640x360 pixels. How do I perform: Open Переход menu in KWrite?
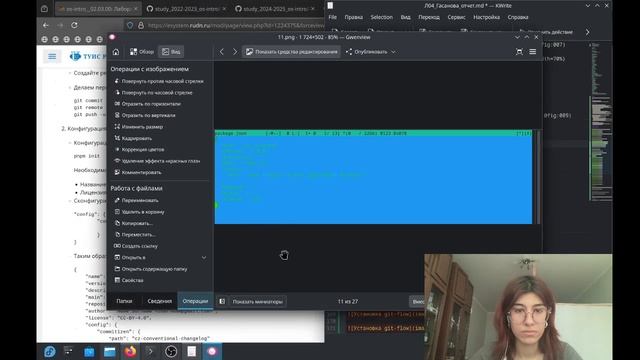[x=429, y=17]
